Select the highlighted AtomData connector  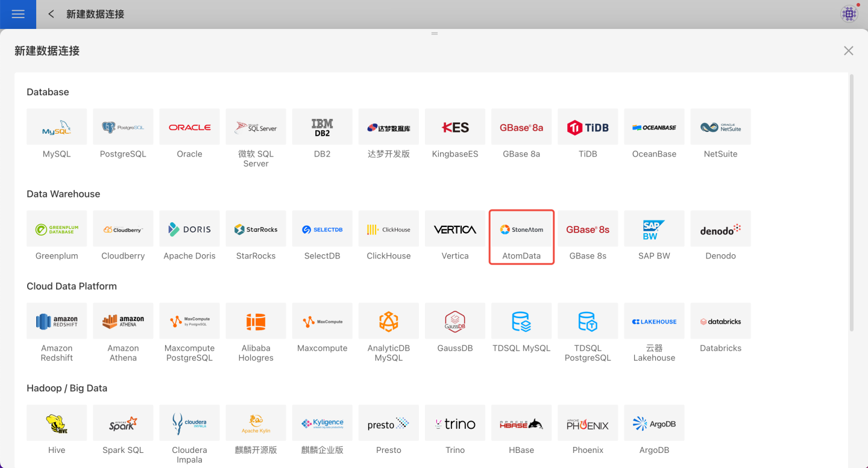point(521,229)
